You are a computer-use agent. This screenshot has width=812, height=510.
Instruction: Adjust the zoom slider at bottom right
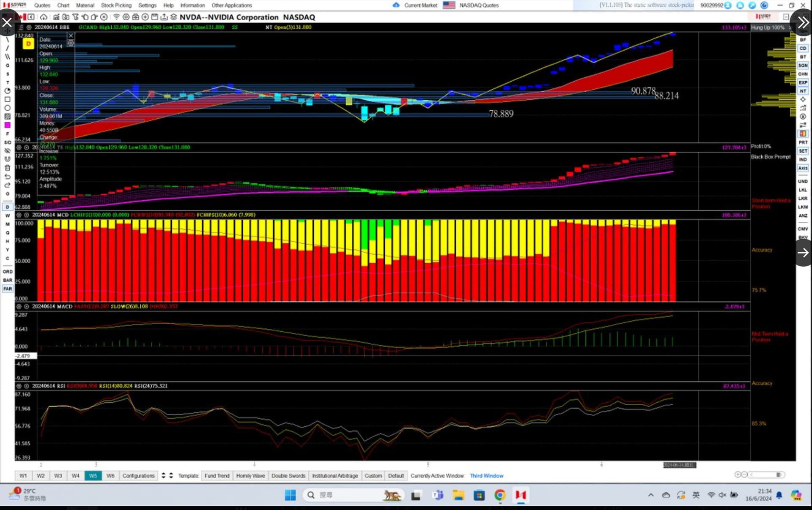(x=766, y=475)
